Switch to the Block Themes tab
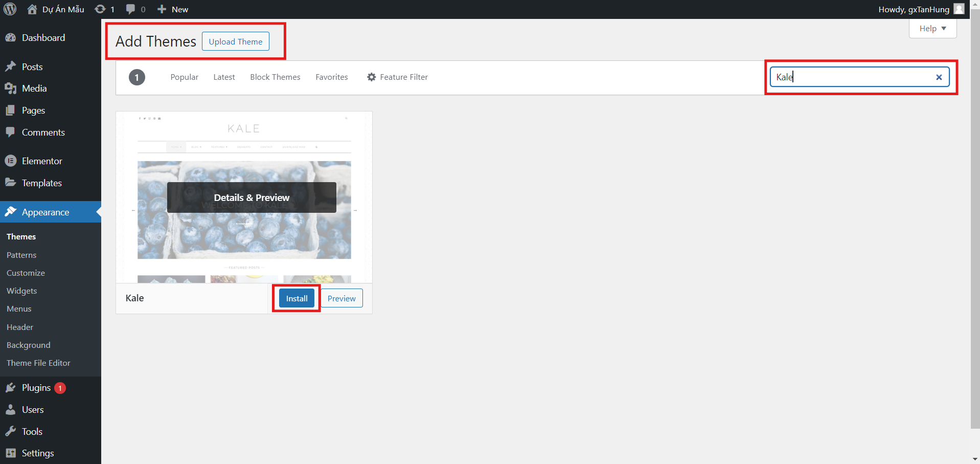Viewport: 980px width, 464px height. [x=275, y=77]
